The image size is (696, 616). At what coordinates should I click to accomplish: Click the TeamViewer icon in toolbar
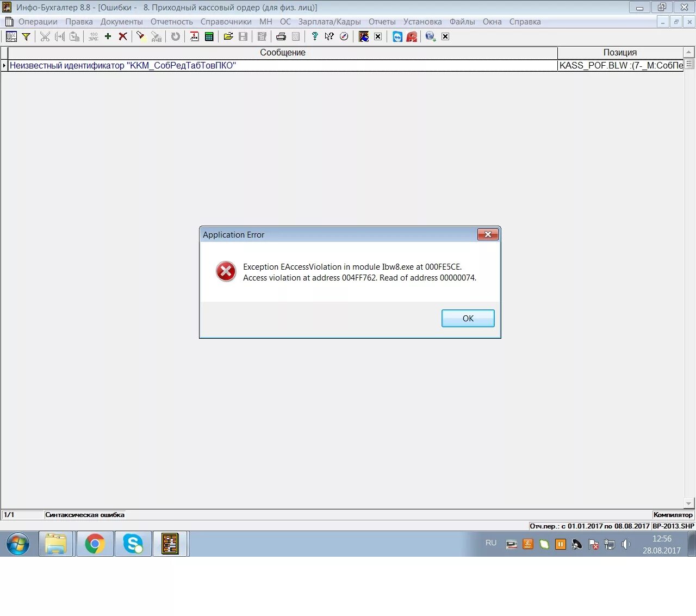click(397, 36)
